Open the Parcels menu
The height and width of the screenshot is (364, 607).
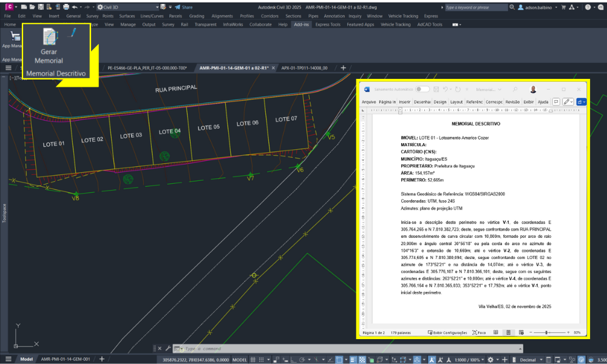pyautogui.click(x=175, y=16)
